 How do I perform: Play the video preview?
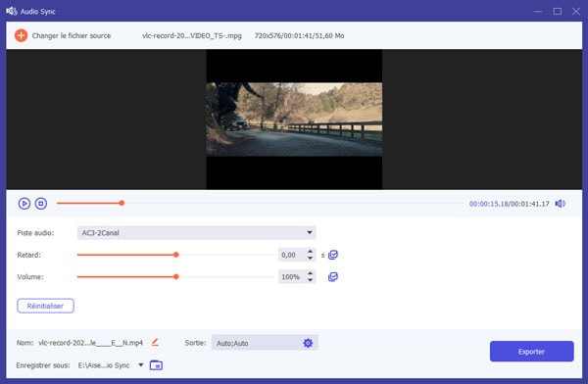click(24, 203)
